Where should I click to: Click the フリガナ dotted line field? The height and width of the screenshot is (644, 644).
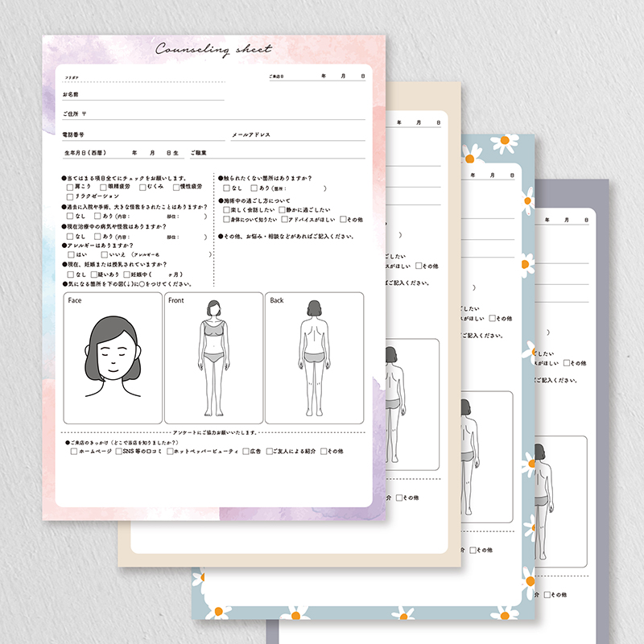(x=144, y=78)
